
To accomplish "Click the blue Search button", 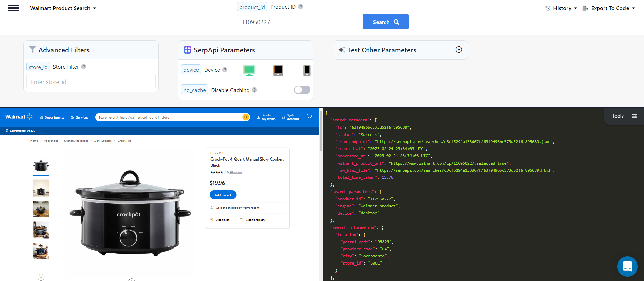I will [x=386, y=22].
